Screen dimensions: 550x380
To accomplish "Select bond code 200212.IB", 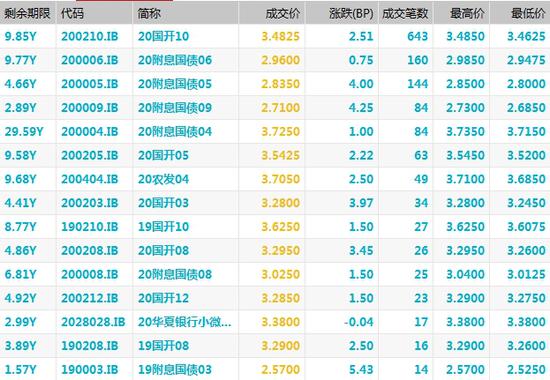I will (90, 298).
